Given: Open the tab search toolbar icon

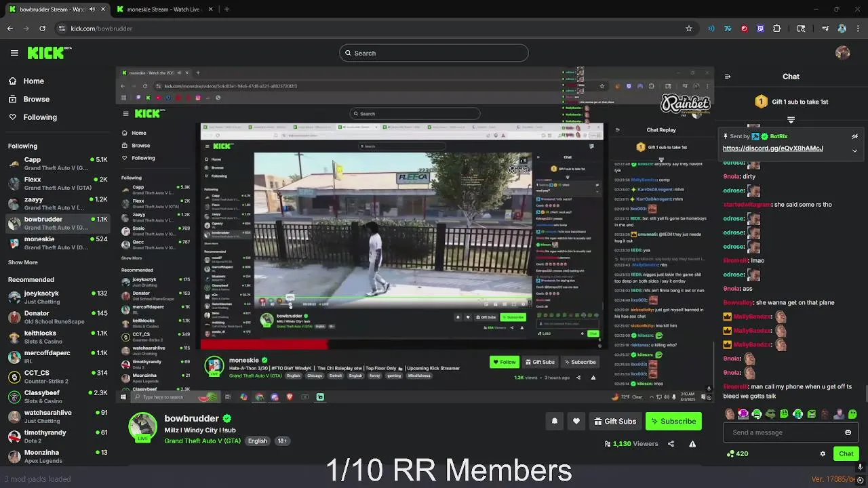Looking at the screenshot, I should click(x=801, y=28).
